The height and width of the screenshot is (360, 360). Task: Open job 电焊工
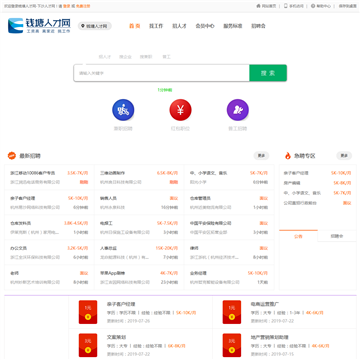click(x=106, y=223)
